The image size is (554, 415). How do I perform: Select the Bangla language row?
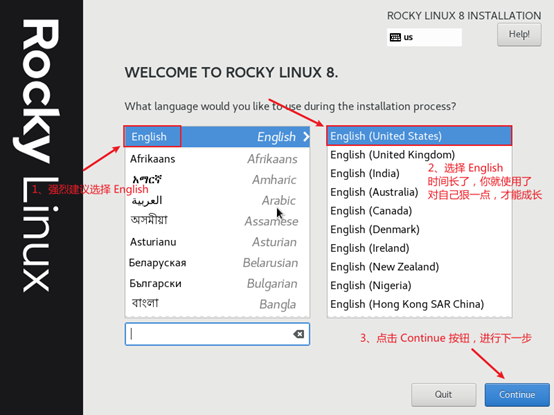tap(217, 304)
